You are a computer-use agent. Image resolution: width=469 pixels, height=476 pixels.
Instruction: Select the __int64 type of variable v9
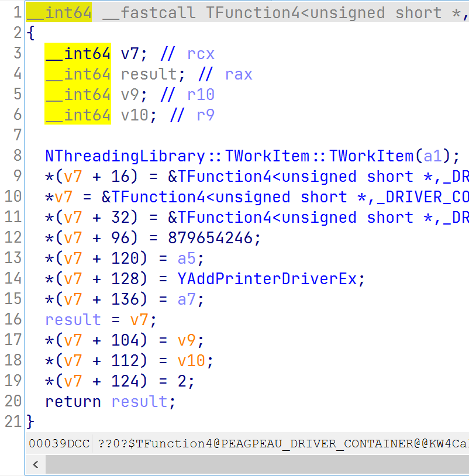78,94
